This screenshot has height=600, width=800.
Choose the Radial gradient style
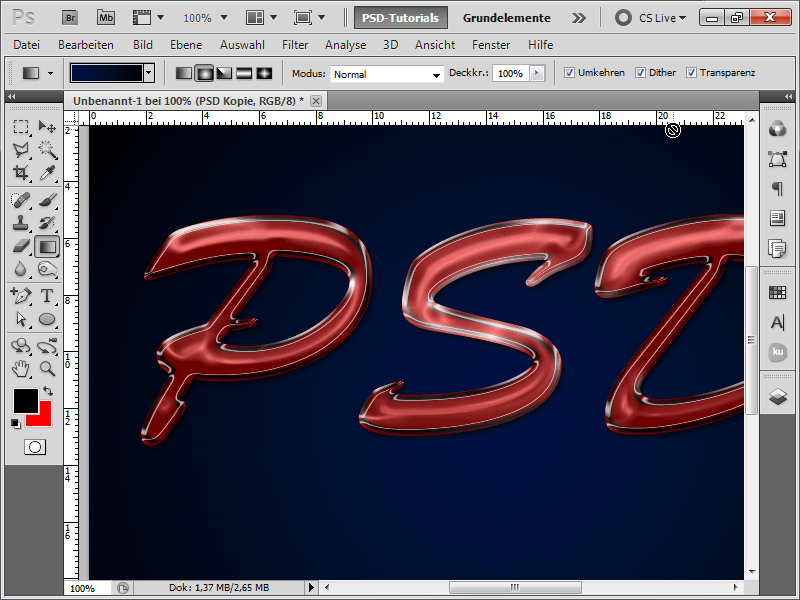click(x=204, y=73)
